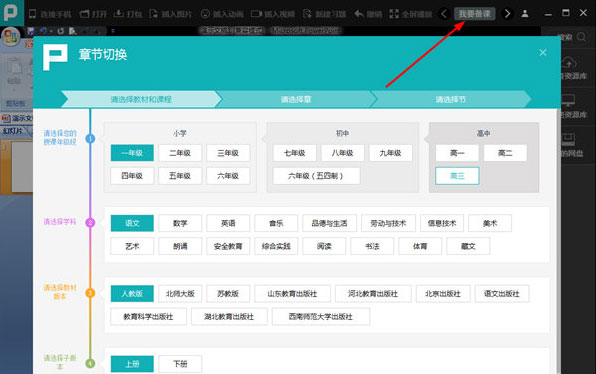This screenshot has height=374, width=596.
Task: Select 高一 grade
Action: (x=457, y=153)
